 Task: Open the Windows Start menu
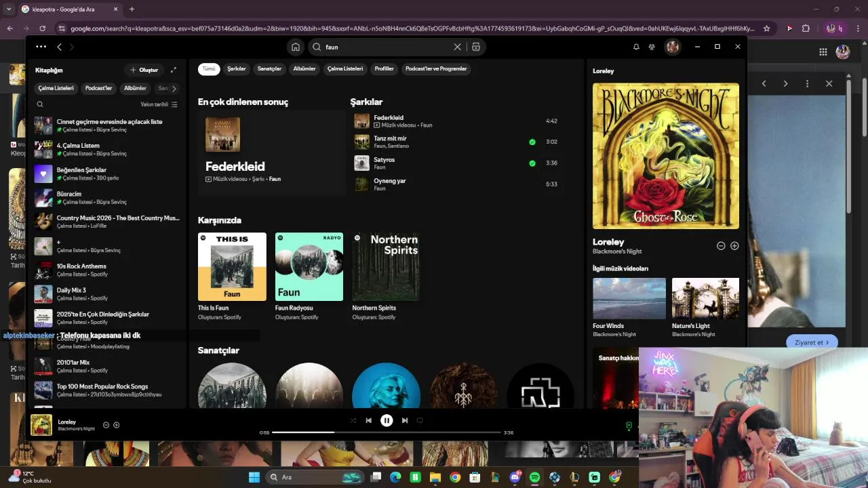(254, 477)
